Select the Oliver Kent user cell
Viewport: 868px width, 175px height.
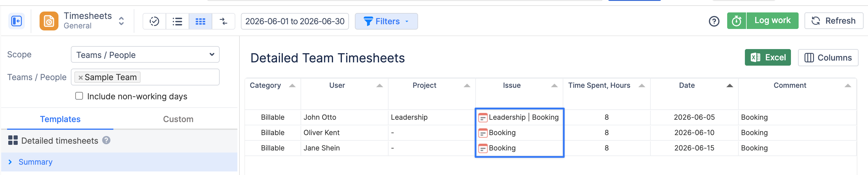tap(344, 133)
